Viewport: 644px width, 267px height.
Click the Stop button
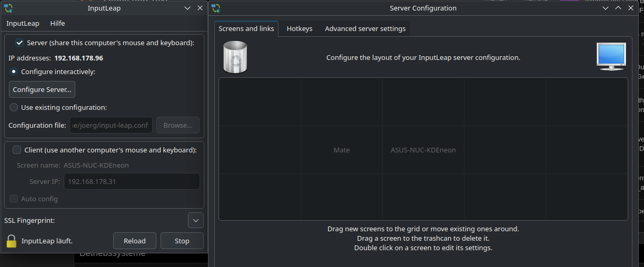click(x=182, y=241)
